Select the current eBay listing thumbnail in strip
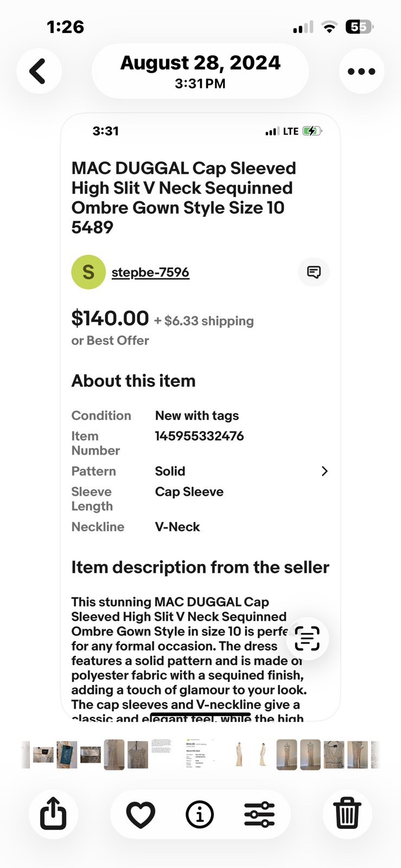This screenshot has width=401, height=868. 200,754
